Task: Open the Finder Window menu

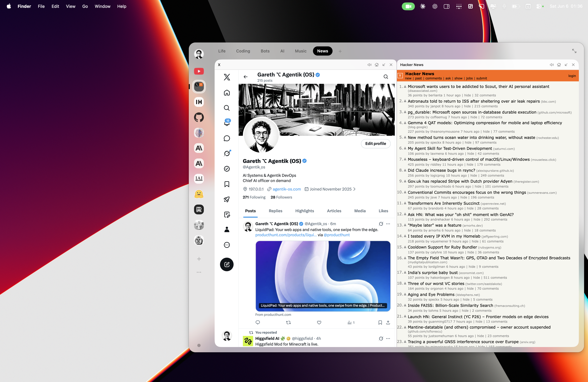Action: click(103, 6)
